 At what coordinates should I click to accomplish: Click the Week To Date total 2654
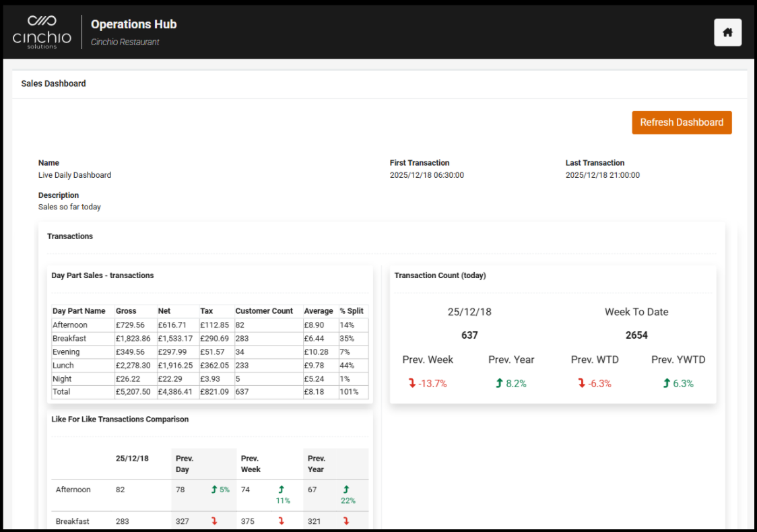636,335
